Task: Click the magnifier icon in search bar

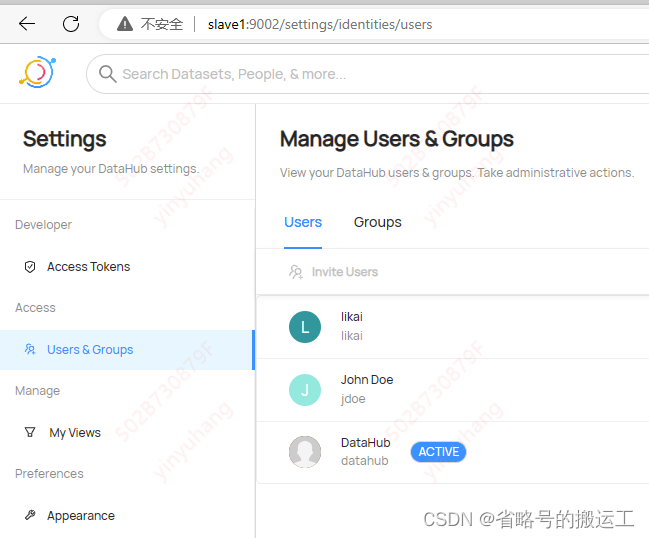Action: coord(108,74)
